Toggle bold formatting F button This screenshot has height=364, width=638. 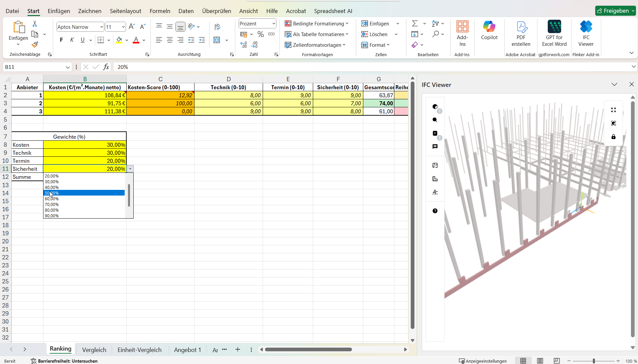pyautogui.click(x=61, y=40)
